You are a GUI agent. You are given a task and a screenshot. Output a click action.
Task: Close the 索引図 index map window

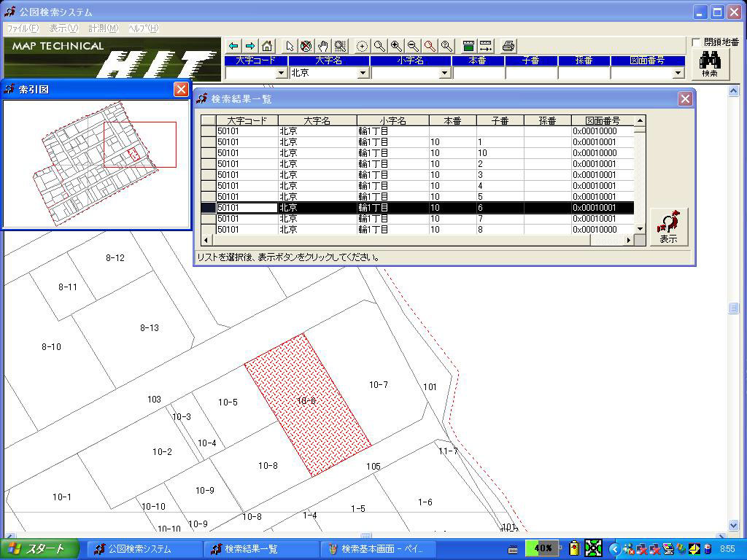pyautogui.click(x=181, y=89)
